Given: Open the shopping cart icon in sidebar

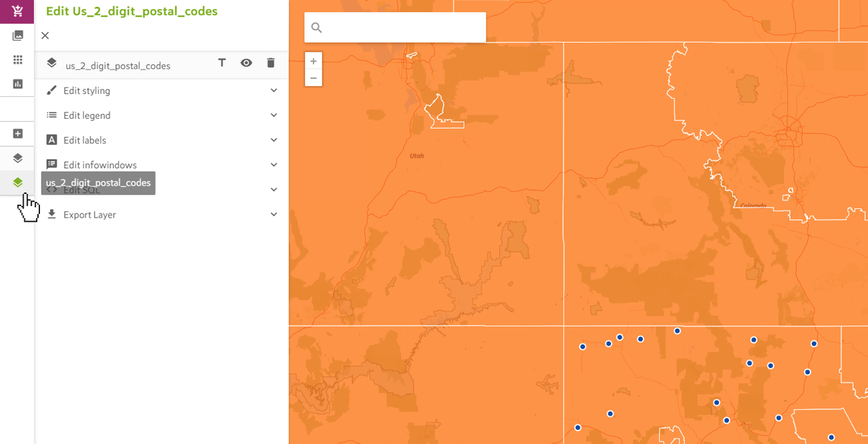Looking at the screenshot, I should coord(17,12).
